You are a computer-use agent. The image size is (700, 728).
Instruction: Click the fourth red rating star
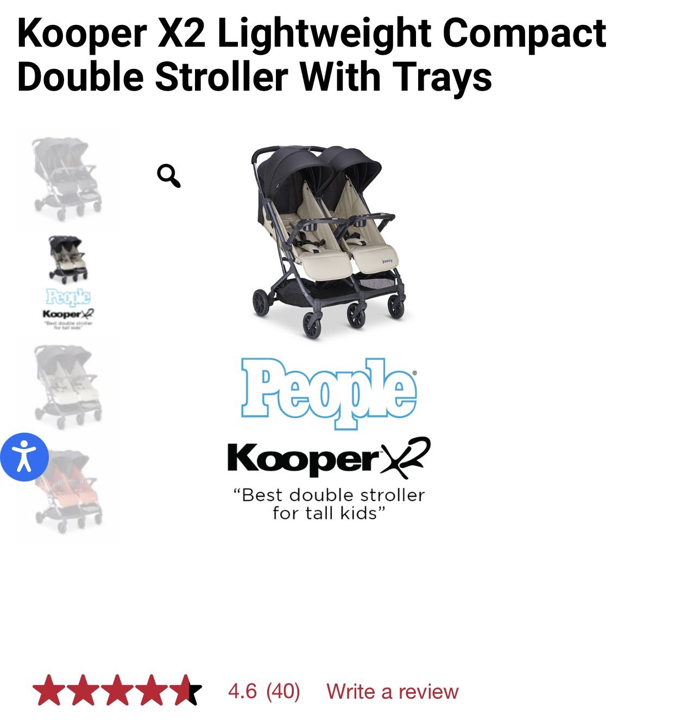click(x=151, y=691)
